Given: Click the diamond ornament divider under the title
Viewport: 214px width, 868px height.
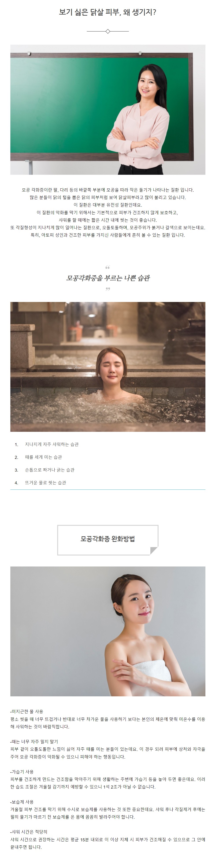Looking at the screenshot, I should tap(107, 31).
